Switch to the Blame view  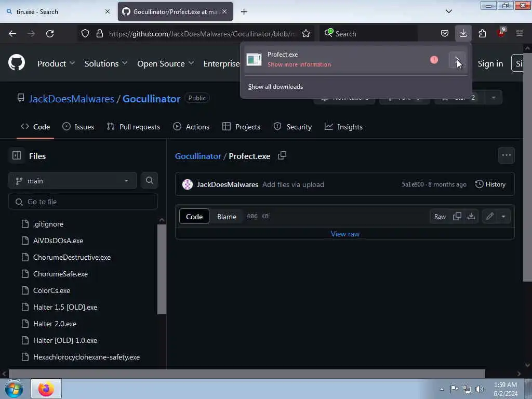tap(227, 217)
